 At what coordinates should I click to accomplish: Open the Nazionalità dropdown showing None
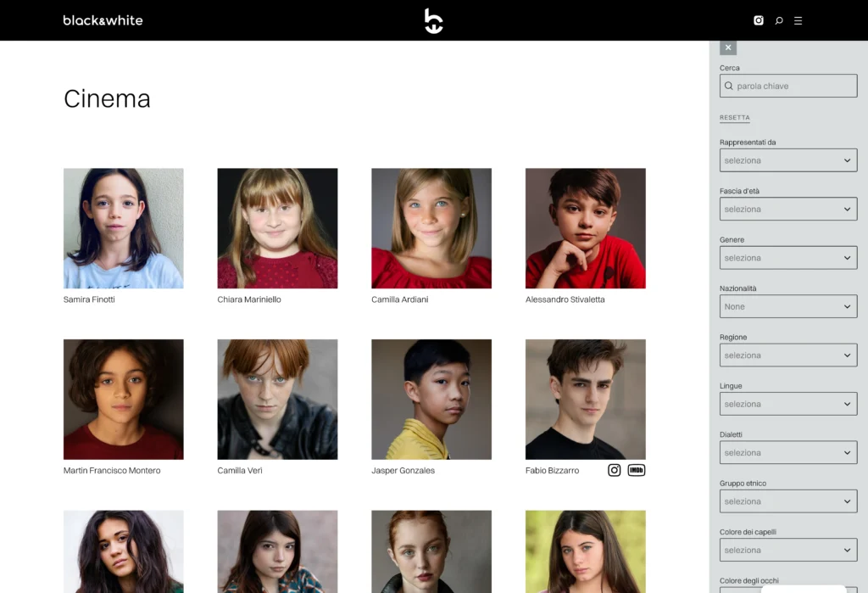pyautogui.click(x=788, y=306)
